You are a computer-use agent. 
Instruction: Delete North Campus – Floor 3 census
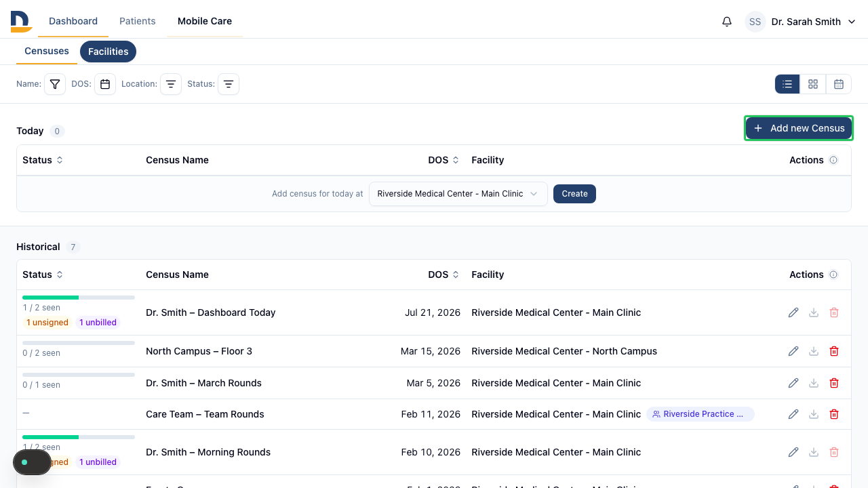[x=834, y=351]
